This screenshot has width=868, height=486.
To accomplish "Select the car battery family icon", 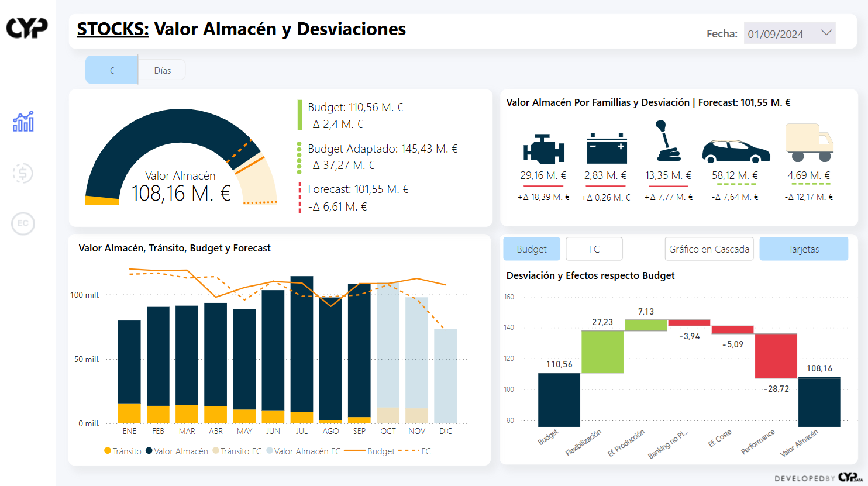I will (606, 149).
